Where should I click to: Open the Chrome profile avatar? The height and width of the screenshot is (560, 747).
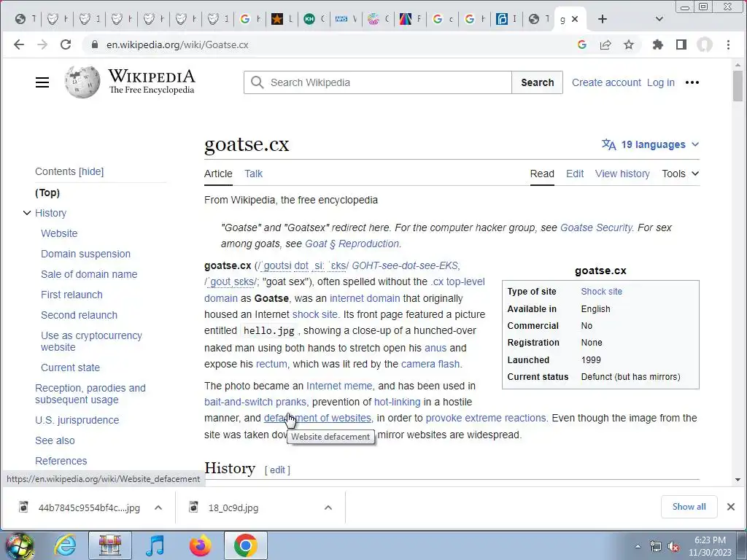click(x=705, y=44)
